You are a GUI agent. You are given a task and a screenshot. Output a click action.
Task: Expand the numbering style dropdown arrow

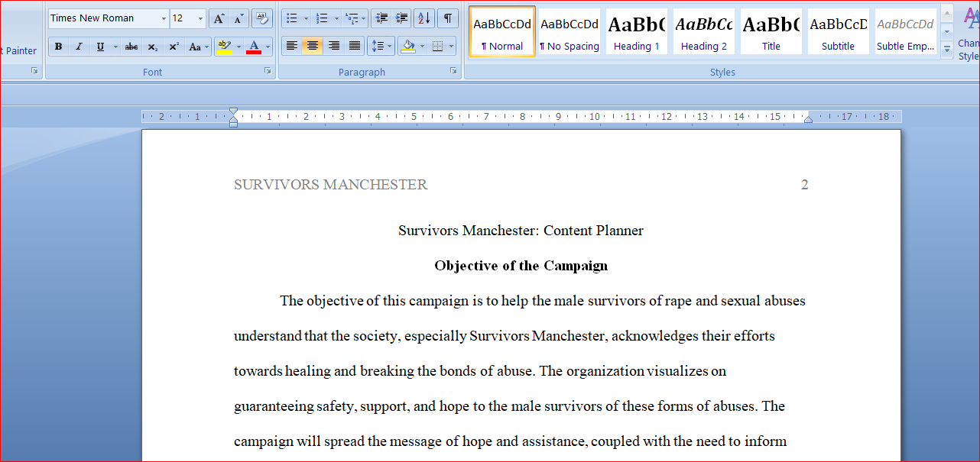point(336,18)
